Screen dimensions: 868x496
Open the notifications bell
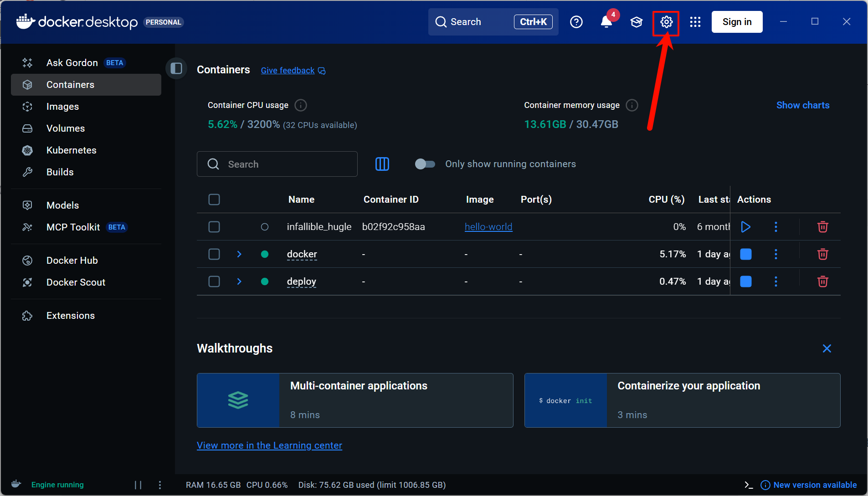[x=606, y=22]
